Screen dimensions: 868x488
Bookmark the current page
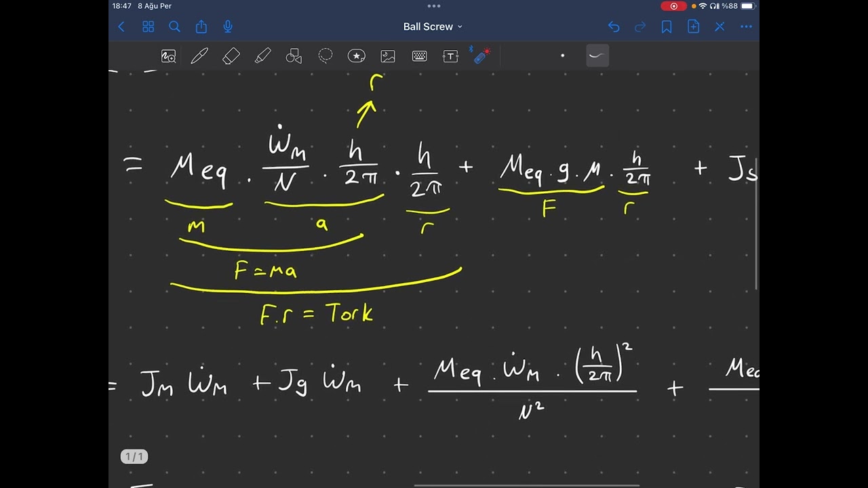(667, 26)
